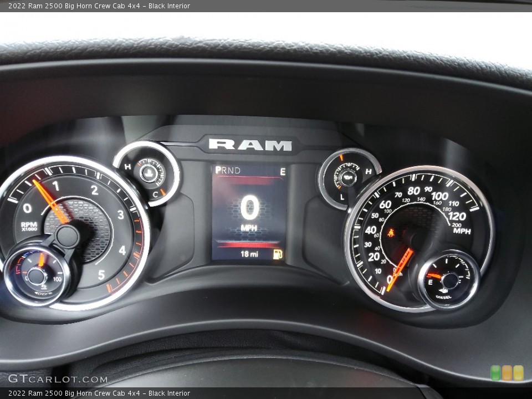Click the DIESEL label on fuel gauge
Viewport: 532px width, 399px height.
click(x=443, y=297)
